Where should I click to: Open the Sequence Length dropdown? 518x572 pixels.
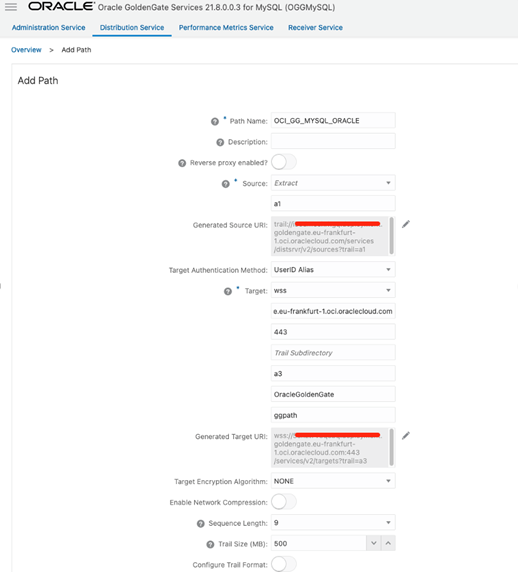pos(333,523)
